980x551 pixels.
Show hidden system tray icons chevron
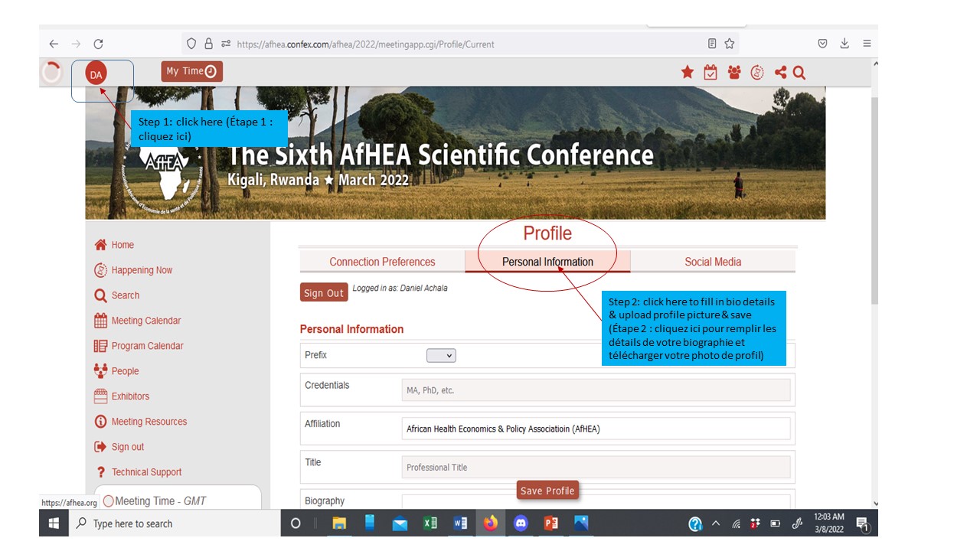pyautogui.click(x=716, y=523)
